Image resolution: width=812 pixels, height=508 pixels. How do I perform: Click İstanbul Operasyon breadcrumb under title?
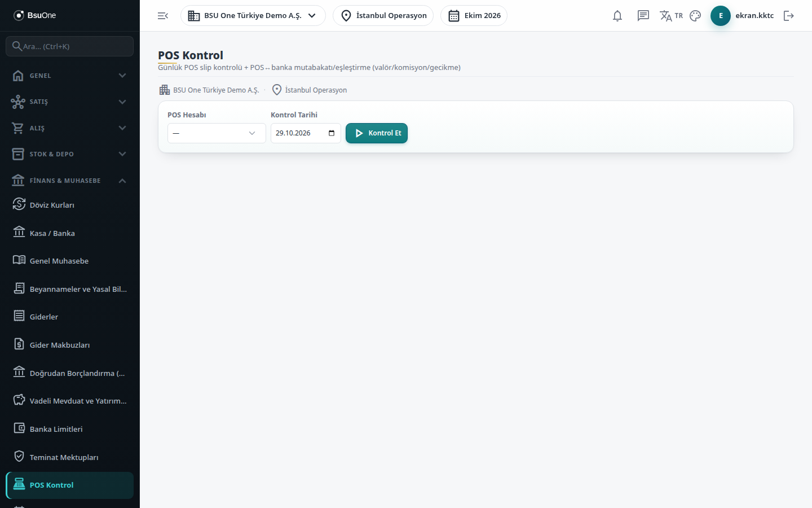tap(310, 90)
